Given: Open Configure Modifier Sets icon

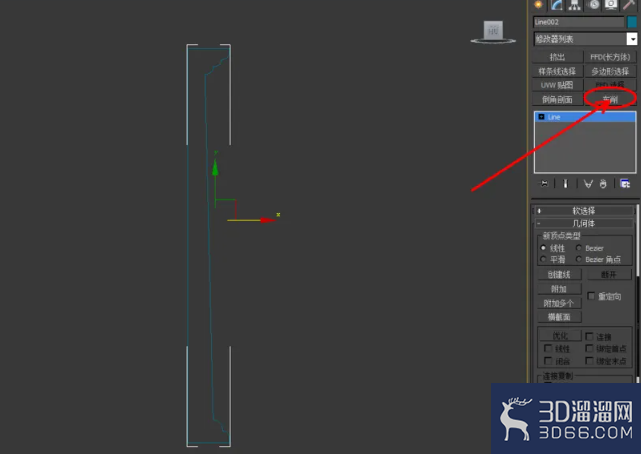Looking at the screenshot, I should (x=625, y=184).
